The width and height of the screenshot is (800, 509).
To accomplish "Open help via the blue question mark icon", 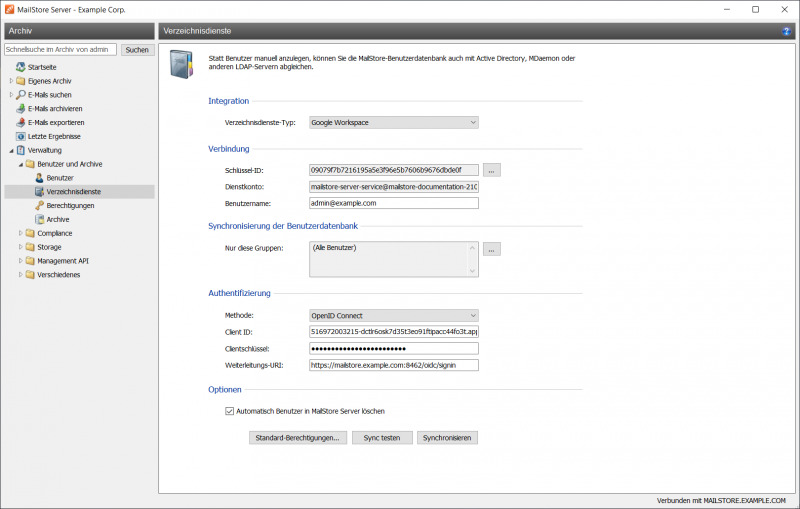I will 787,32.
